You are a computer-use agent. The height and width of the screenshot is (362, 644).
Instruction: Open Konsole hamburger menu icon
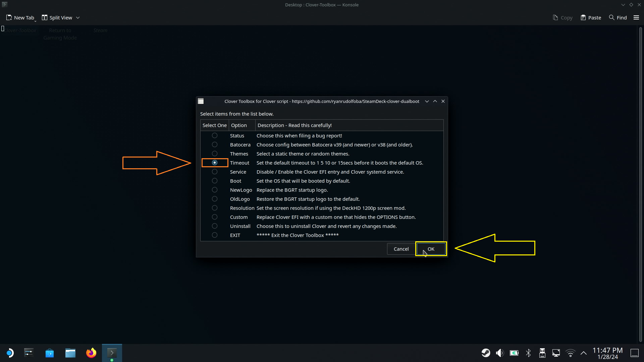636,17
